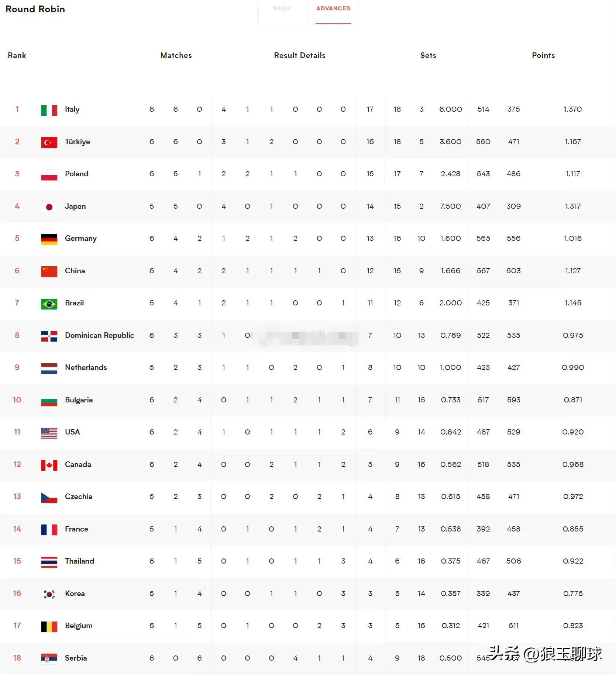
Task: Click the Points column header
Action: [x=543, y=55]
